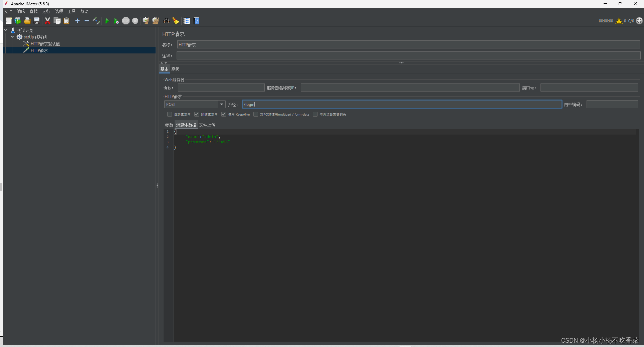Click the Clear All double broom icon
This screenshot has height=347, width=644.
pos(156,21)
